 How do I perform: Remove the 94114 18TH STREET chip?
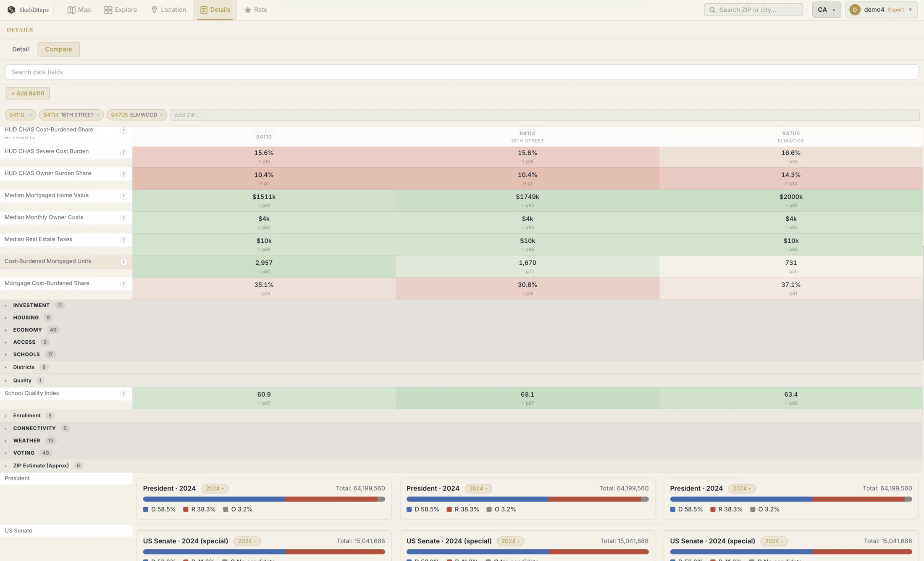click(98, 115)
